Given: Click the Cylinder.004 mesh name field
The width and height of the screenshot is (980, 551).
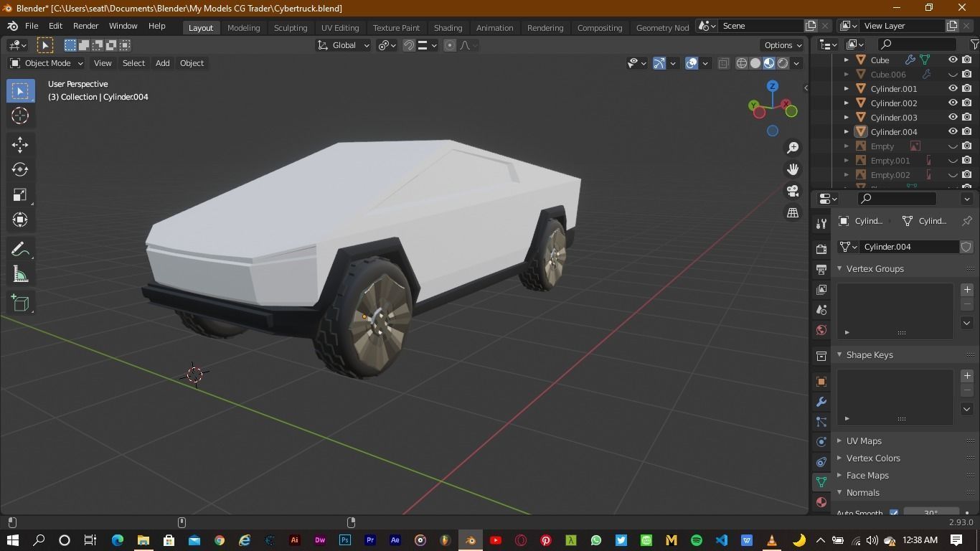Looking at the screenshot, I should click(910, 247).
